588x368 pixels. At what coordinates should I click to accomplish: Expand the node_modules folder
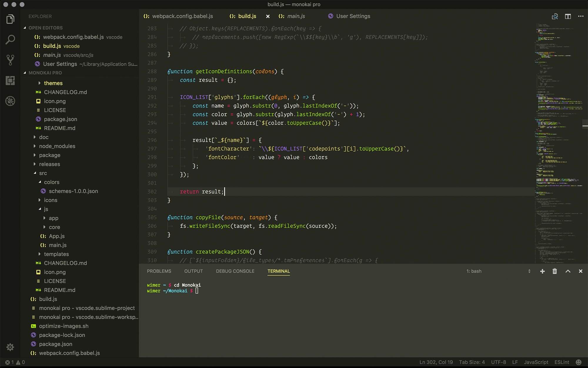click(56, 146)
